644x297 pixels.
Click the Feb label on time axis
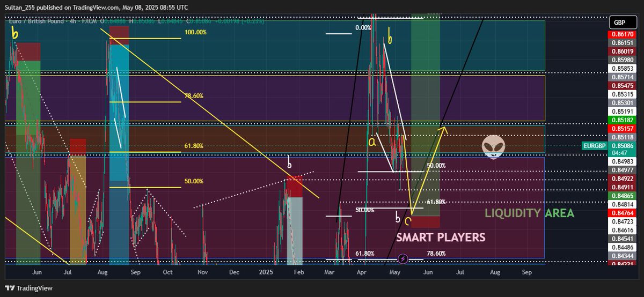pyautogui.click(x=299, y=272)
